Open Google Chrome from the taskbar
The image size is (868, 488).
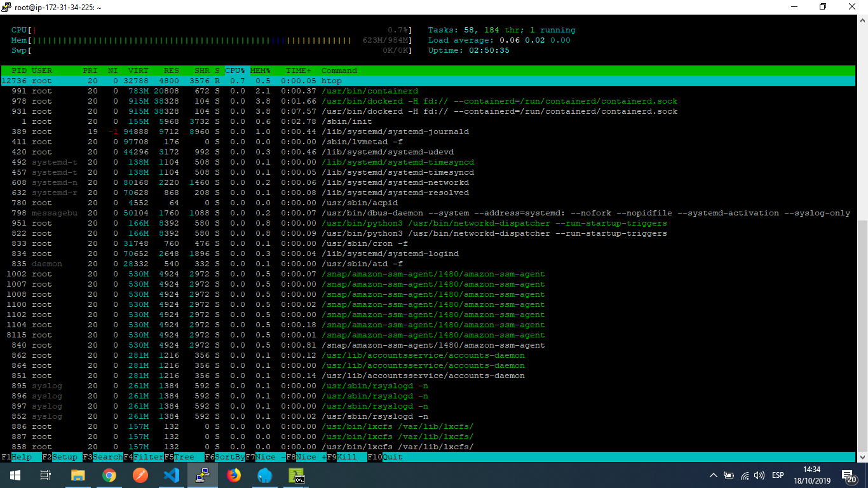click(109, 475)
